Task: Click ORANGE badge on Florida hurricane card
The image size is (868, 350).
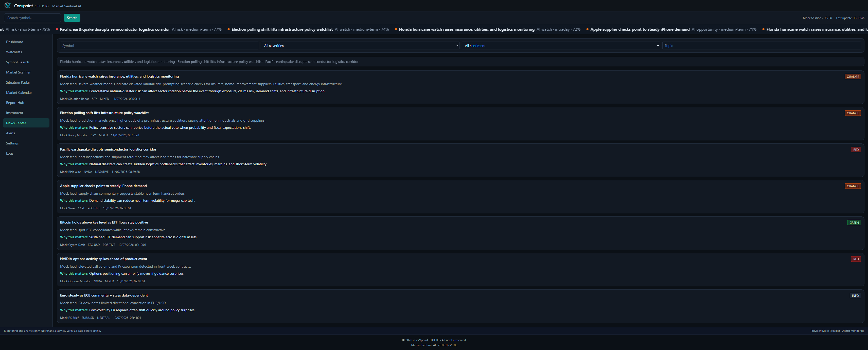Action: point(853,77)
